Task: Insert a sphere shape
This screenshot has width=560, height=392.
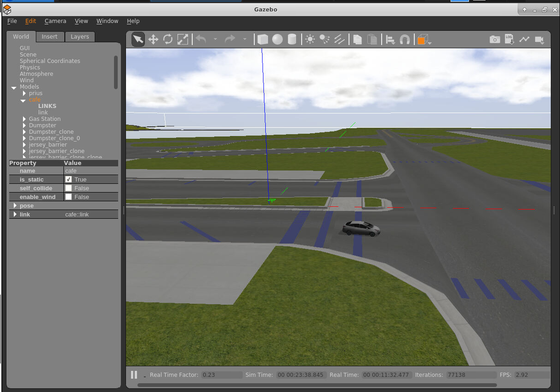Action: (277, 40)
